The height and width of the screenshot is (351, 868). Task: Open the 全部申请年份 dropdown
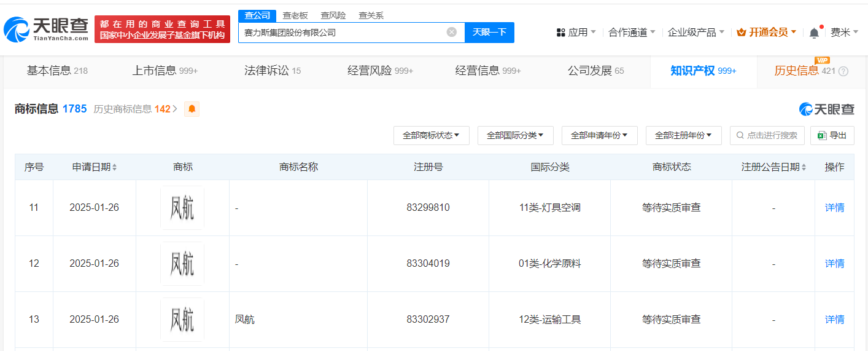click(x=599, y=135)
